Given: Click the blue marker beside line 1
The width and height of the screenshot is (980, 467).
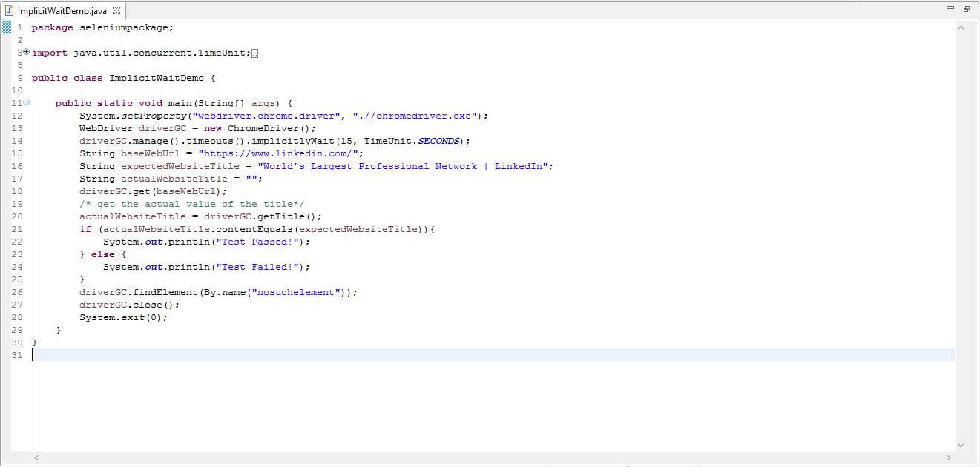Looking at the screenshot, I should coord(7,27).
